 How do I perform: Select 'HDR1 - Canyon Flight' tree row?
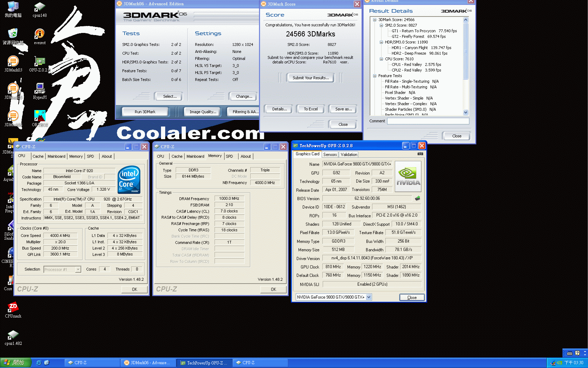[x=421, y=48]
